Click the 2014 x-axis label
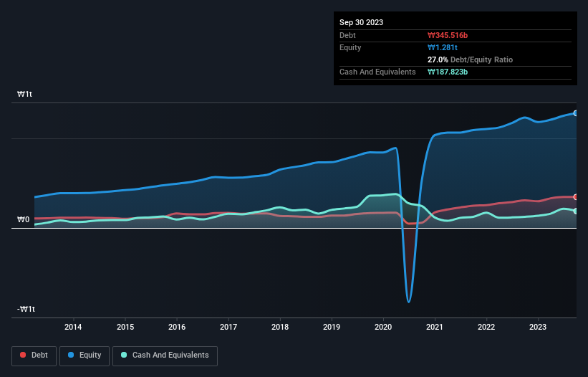Image resolution: width=588 pixels, height=377 pixels. point(73,327)
